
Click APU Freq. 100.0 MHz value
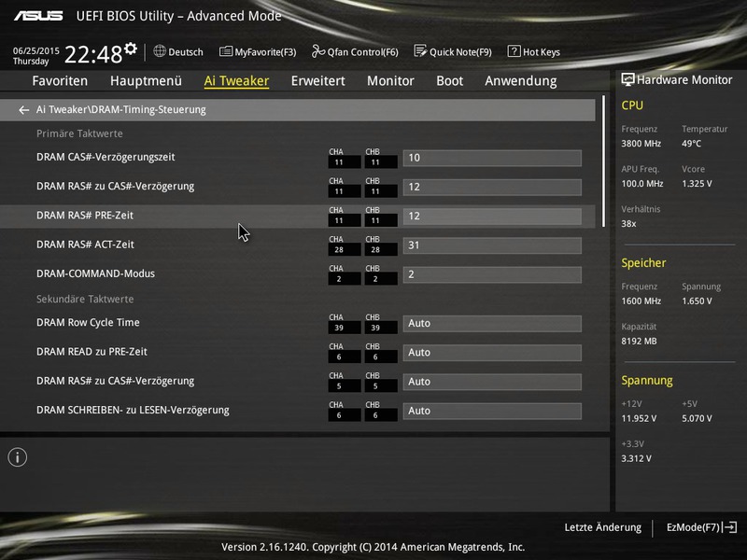(641, 184)
